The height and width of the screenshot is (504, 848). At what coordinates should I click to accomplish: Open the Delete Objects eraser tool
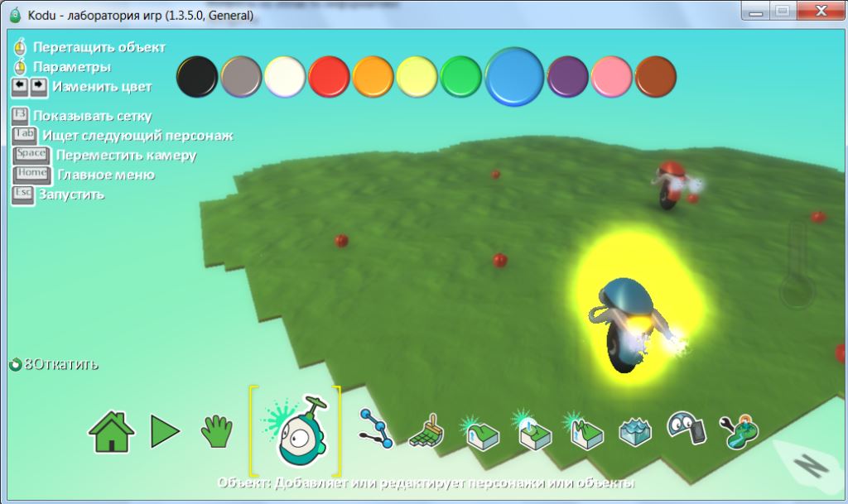[687, 428]
